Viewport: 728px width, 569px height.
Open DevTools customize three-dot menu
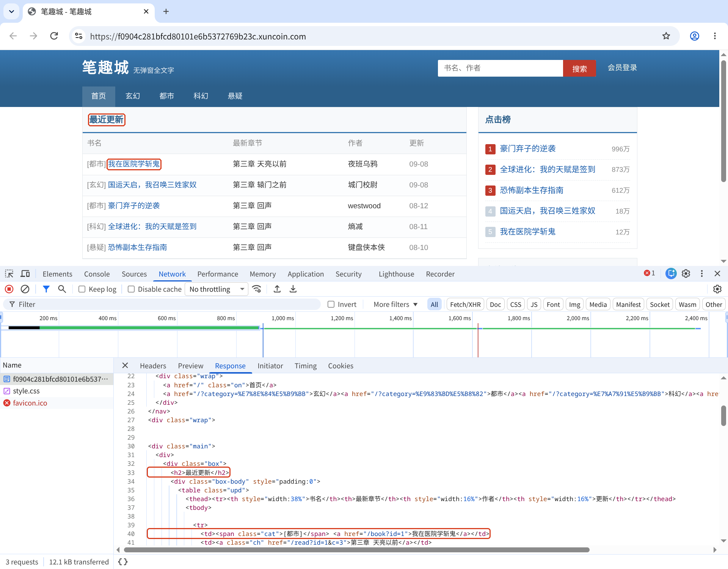coord(702,273)
